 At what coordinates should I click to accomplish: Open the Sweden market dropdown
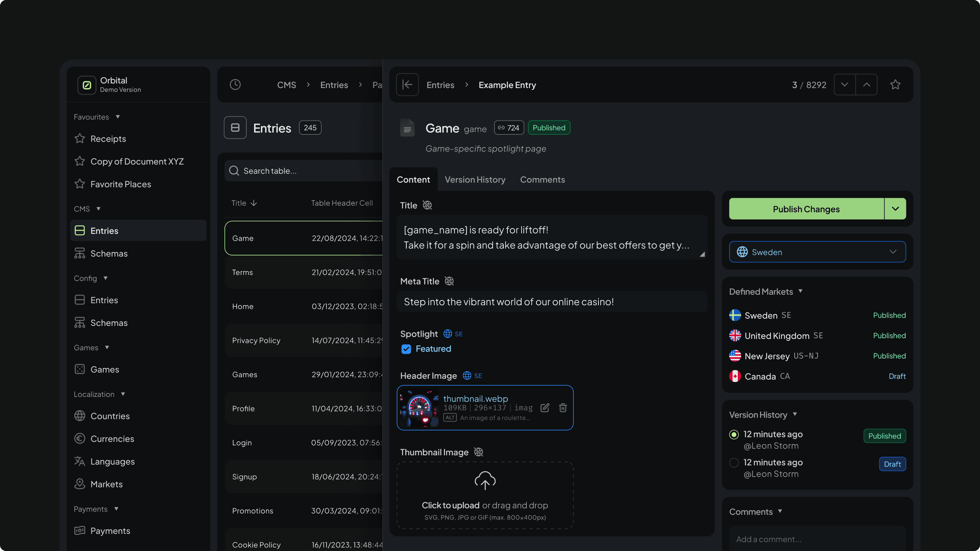(x=817, y=252)
